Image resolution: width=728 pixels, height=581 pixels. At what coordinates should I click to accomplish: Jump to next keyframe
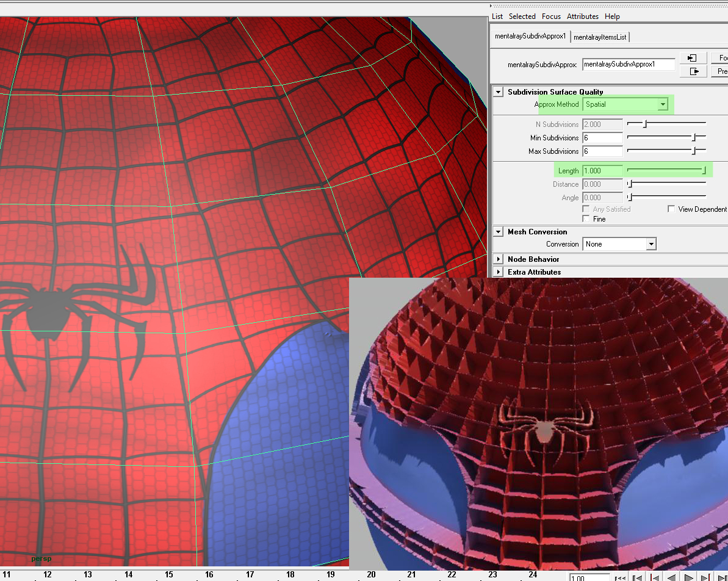(x=705, y=578)
